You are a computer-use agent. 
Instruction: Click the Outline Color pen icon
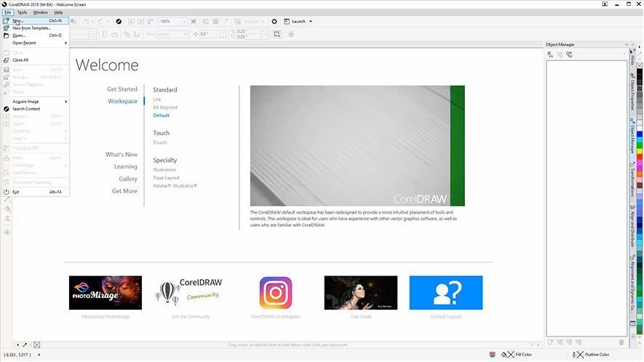point(577,354)
